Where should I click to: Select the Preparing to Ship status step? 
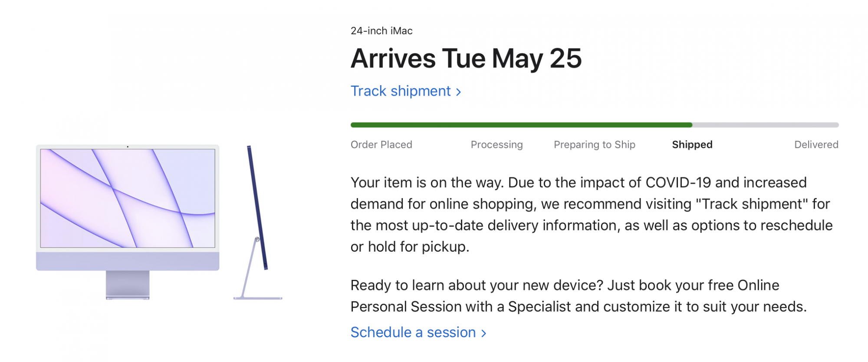click(594, 145)
